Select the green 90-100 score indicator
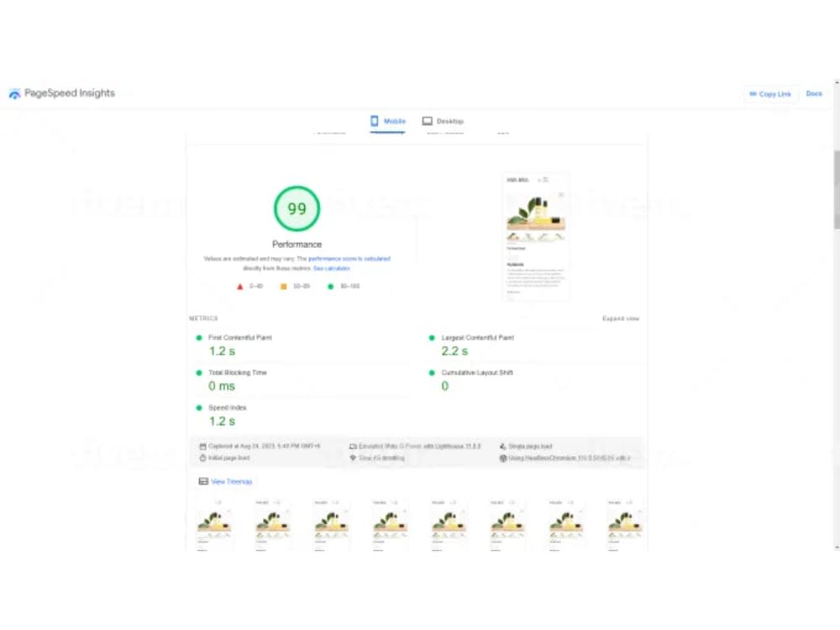This screenshot has width=840, height=630. point(331,286)
